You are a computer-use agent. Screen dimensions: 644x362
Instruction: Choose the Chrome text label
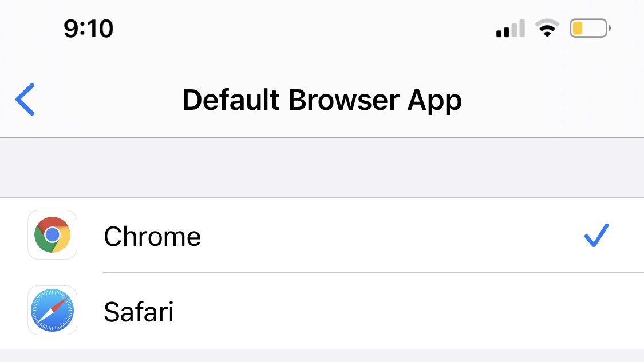point(152,236)
